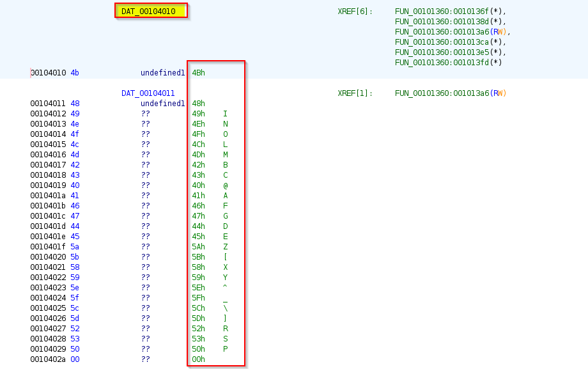Image resolution: width=588 pixels, height=369 pixels.
Task: Click the blue byte value 00
Action: click(75, 359)
